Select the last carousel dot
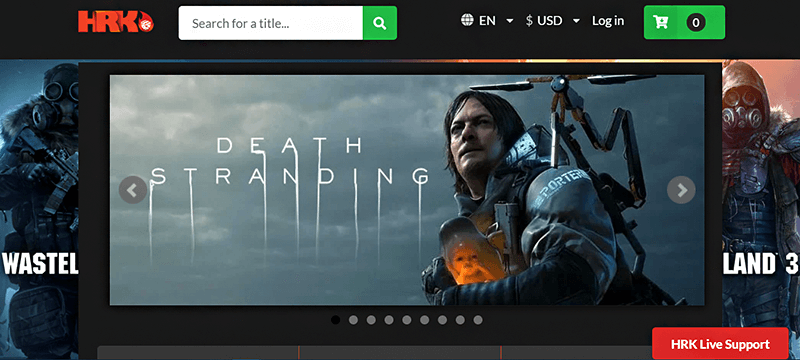The height and width of the screenshot is (360, 800). 478,320
